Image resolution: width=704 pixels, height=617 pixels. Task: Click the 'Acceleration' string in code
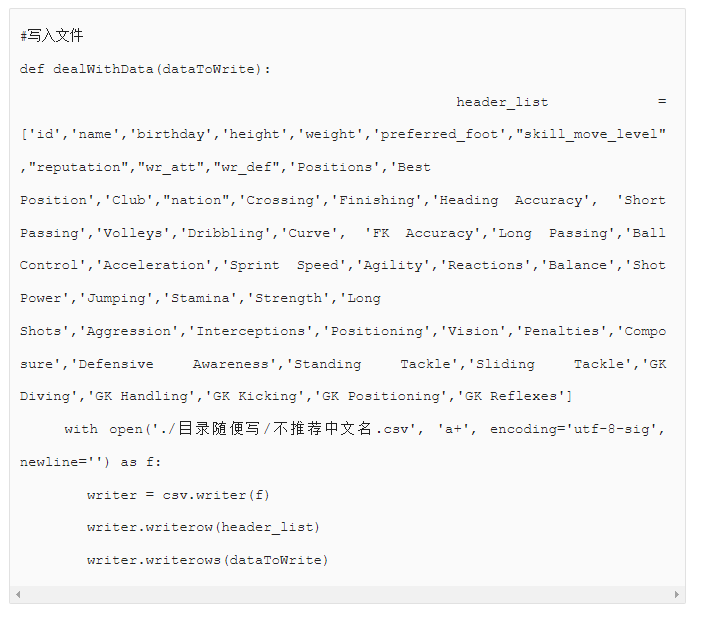coord(154,265)
